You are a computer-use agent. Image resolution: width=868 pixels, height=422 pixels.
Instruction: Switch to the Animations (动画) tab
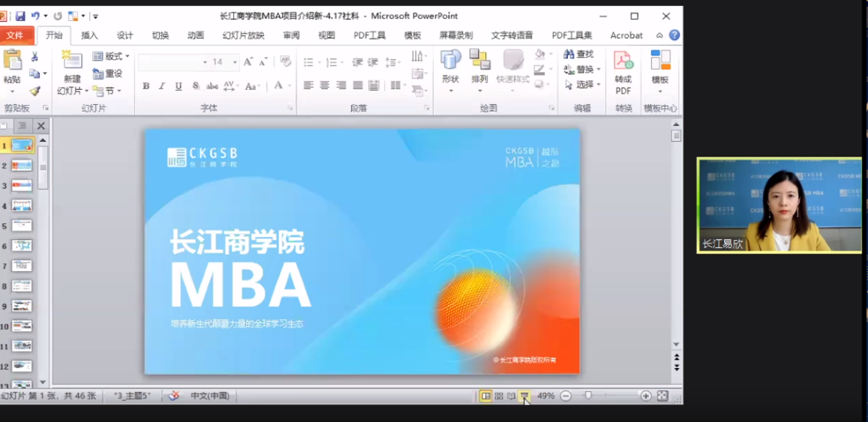click(x=195, y=35)
